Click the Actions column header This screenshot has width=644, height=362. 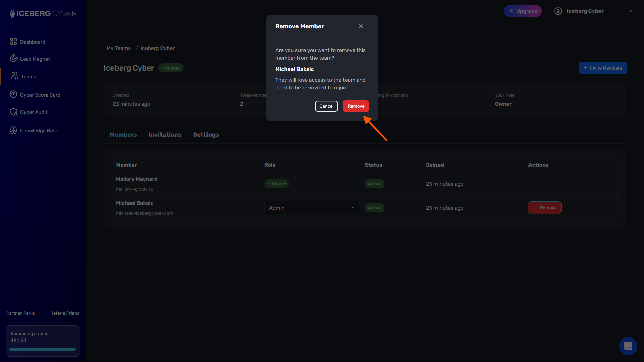tap(538, 165)
